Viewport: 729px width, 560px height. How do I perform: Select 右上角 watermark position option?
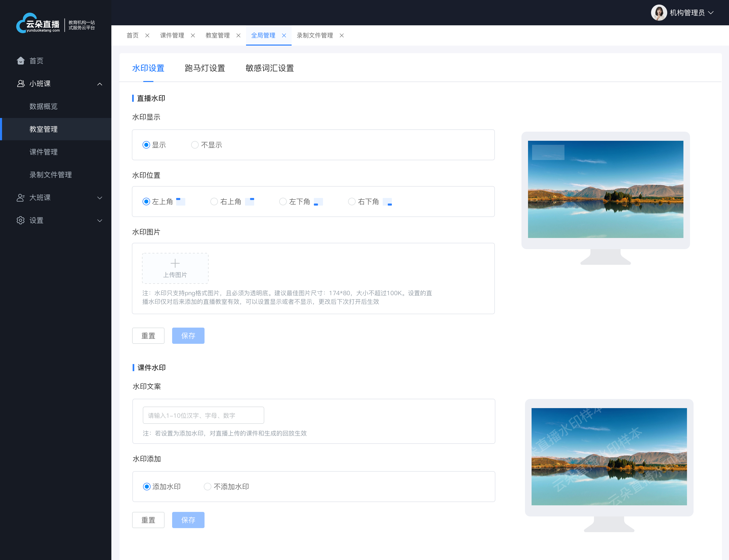tap(213, 202)
